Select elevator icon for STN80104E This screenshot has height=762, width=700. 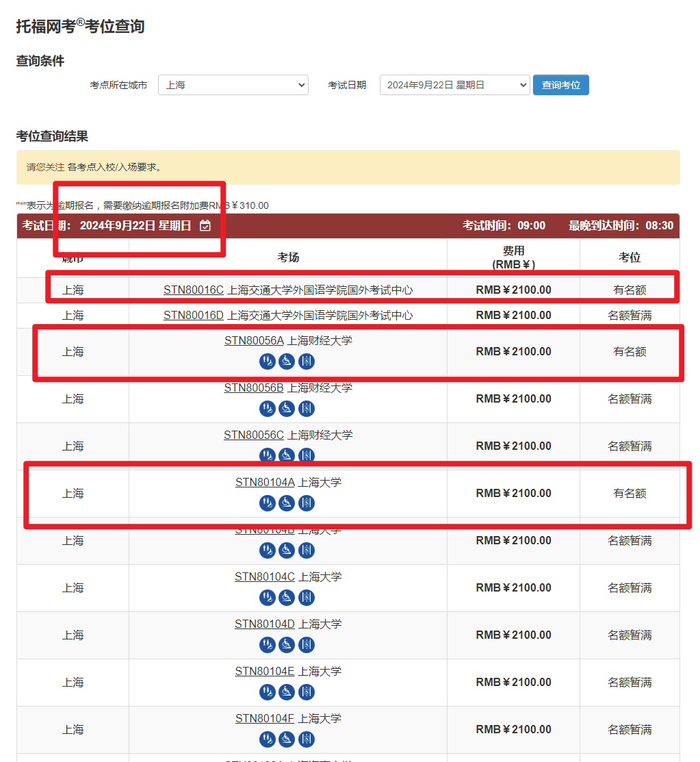click(307, 691)
